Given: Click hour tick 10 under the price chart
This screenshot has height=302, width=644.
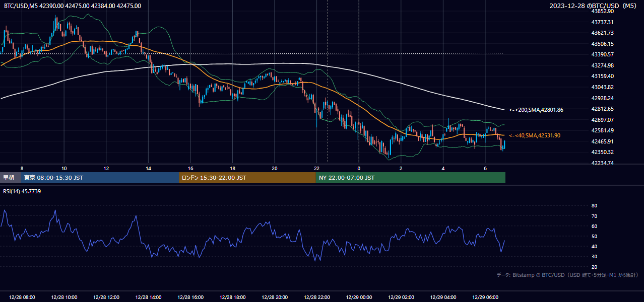Looking at the screenshot, I should 64,168.
